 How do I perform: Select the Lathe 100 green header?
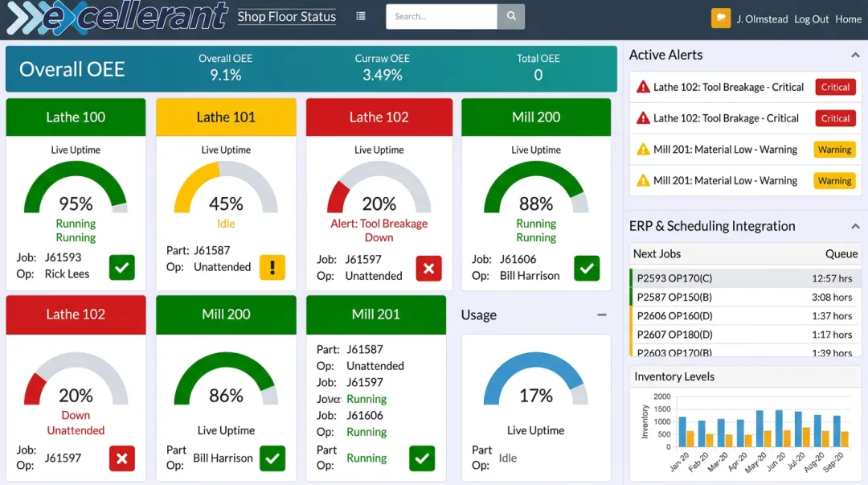tap(76, 117)
